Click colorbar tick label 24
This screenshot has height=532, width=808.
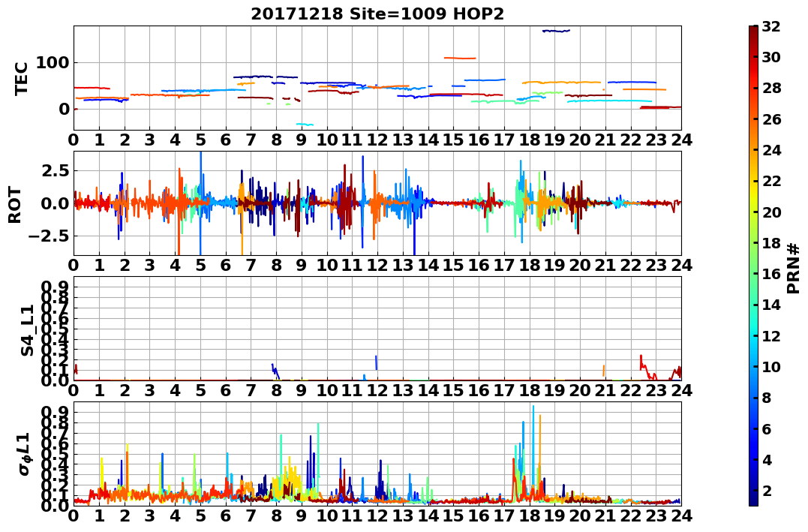click(x=771, y=150)
